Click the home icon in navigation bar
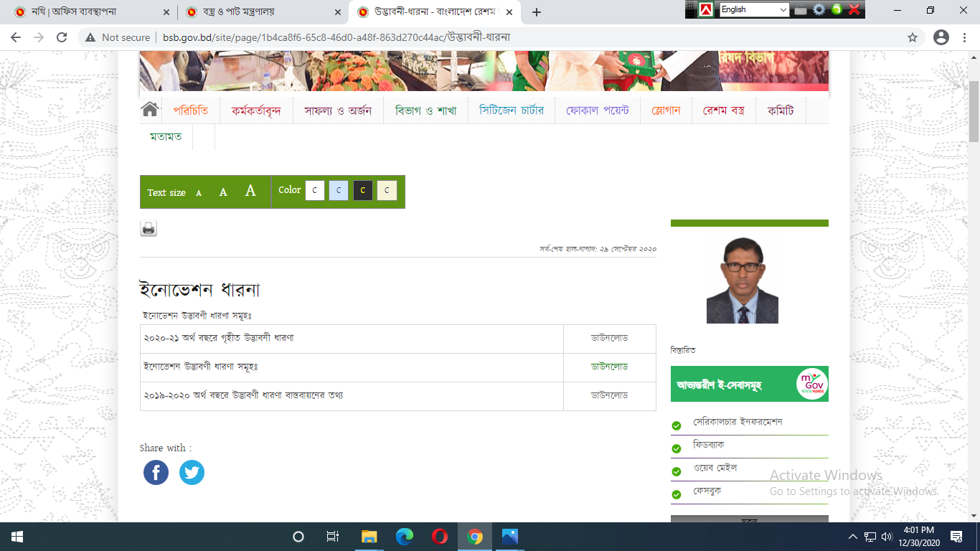The width and height of the screenshot is (980, 551). (149, 110)
